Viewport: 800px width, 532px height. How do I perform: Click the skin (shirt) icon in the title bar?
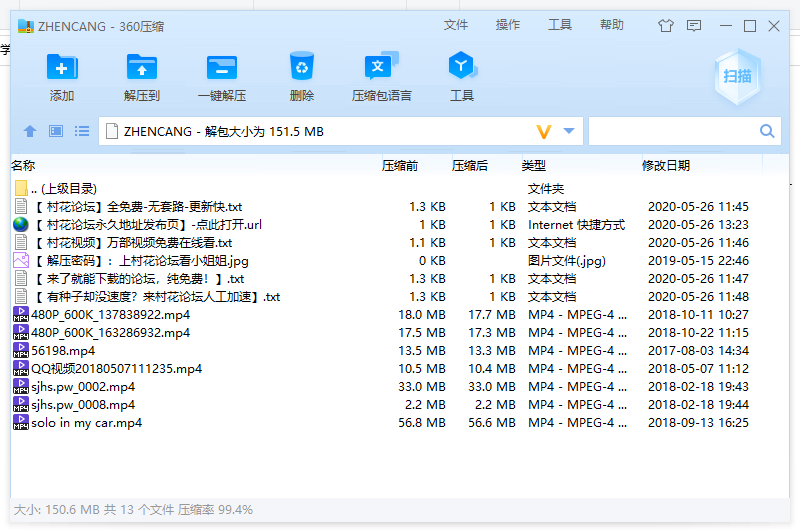coord(666,26)
